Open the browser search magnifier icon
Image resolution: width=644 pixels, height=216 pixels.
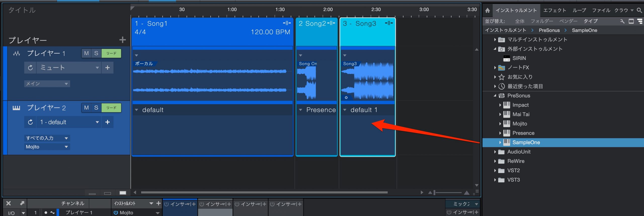pyautogui.click(x=639, y=10)
